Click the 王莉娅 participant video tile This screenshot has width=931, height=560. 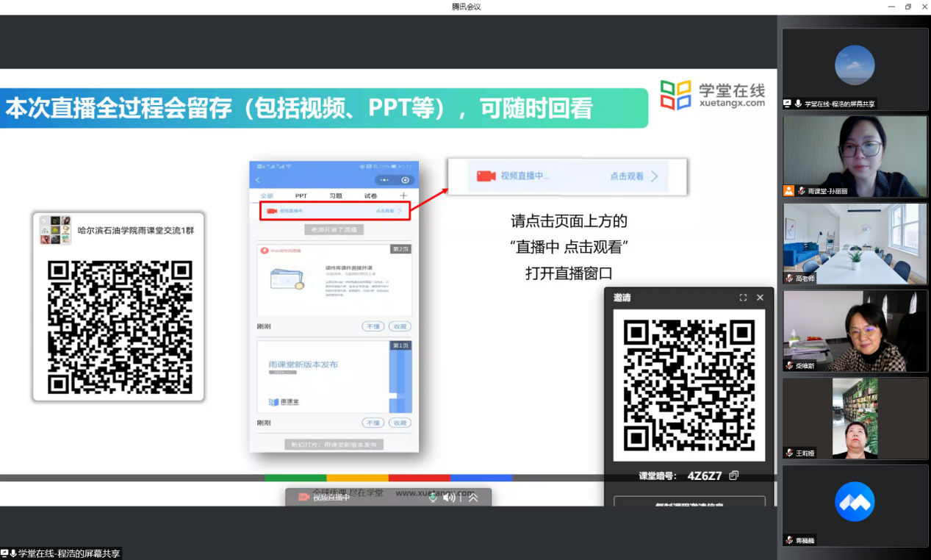[855, 417]
